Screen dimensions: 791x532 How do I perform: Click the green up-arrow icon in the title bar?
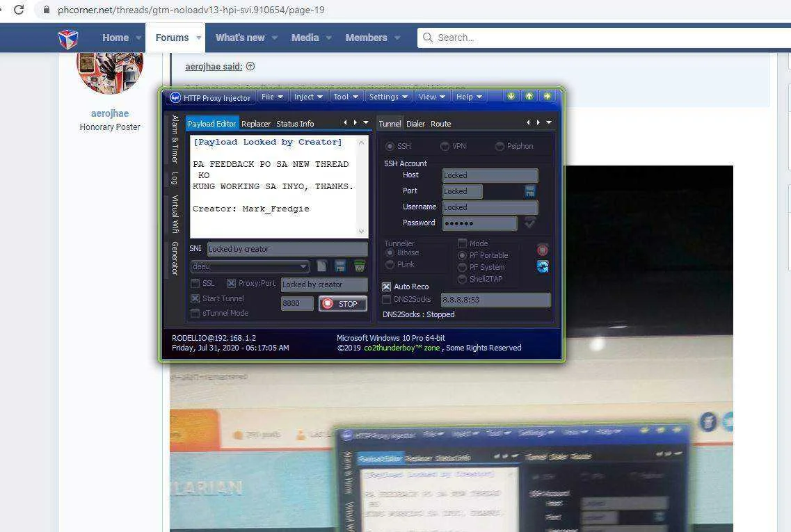pos(529,96)
